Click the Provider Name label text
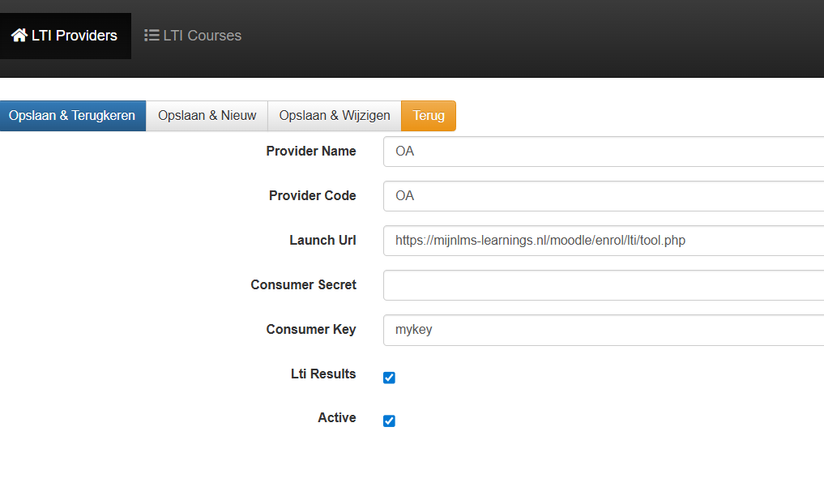The width and height of the screenshot is (824, 504). (311, 152)
